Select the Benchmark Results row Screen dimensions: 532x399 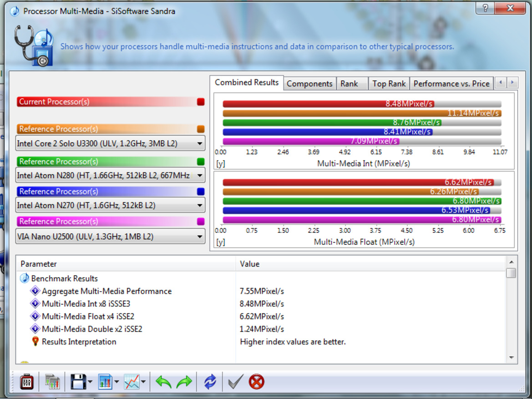261,278
